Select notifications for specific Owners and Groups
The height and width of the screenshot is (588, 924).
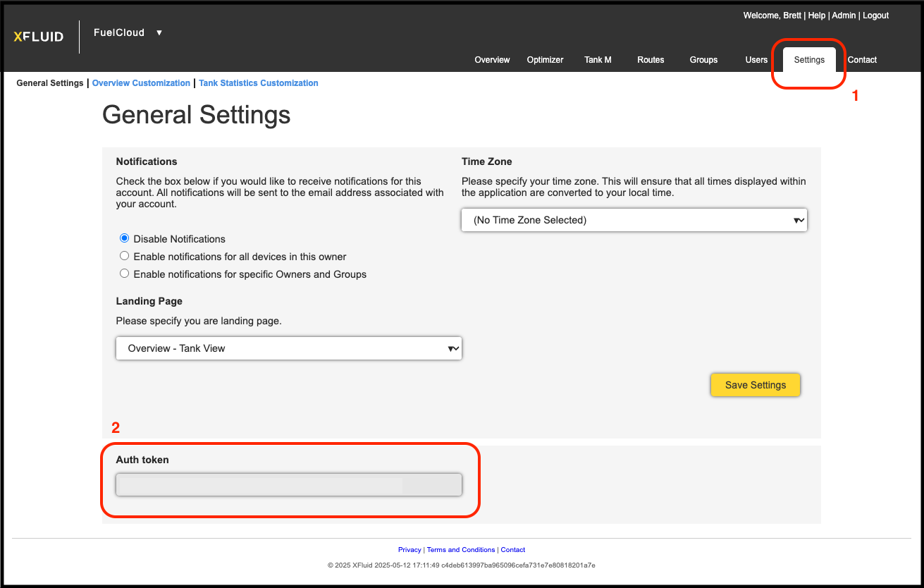pyautogui.click(x=125, y=274)
